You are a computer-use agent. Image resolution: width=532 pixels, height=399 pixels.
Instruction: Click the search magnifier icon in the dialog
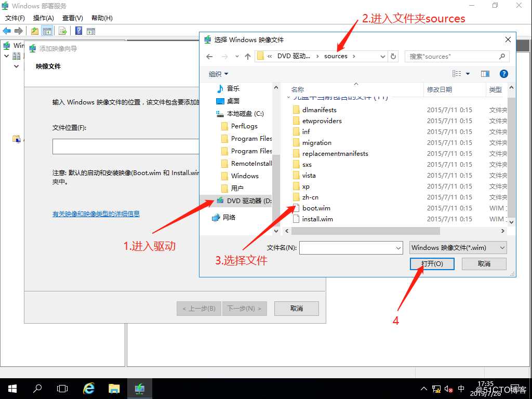(502, 56)
